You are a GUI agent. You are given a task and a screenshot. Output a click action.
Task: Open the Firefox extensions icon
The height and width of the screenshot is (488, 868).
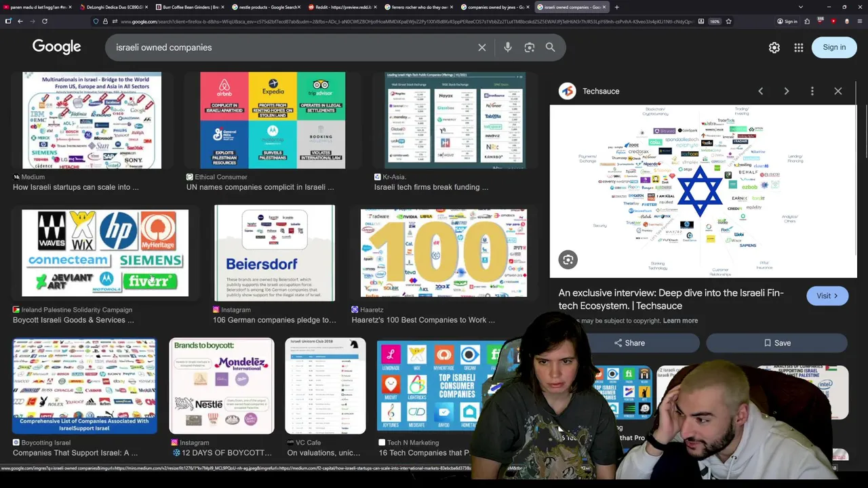coord(807,21)
